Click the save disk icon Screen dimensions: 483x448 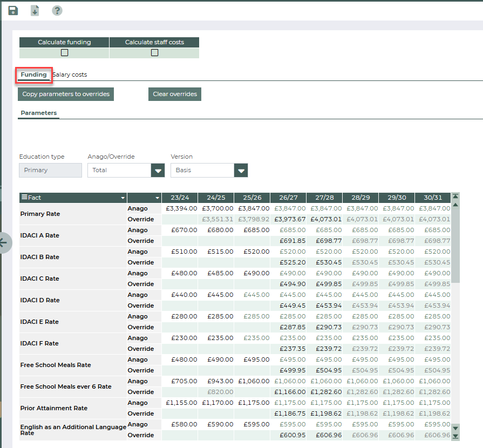(13, 10)
